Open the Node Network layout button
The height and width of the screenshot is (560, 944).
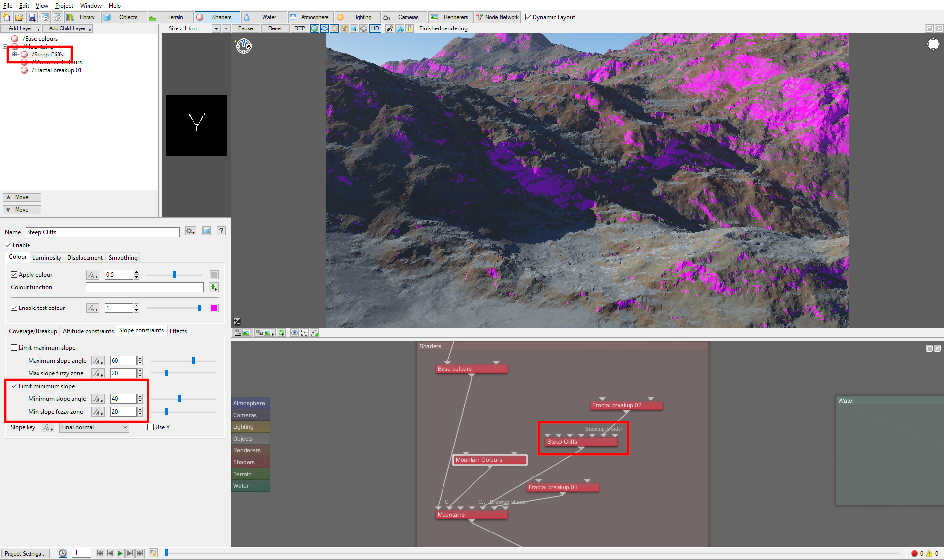[x=498, y=17]
